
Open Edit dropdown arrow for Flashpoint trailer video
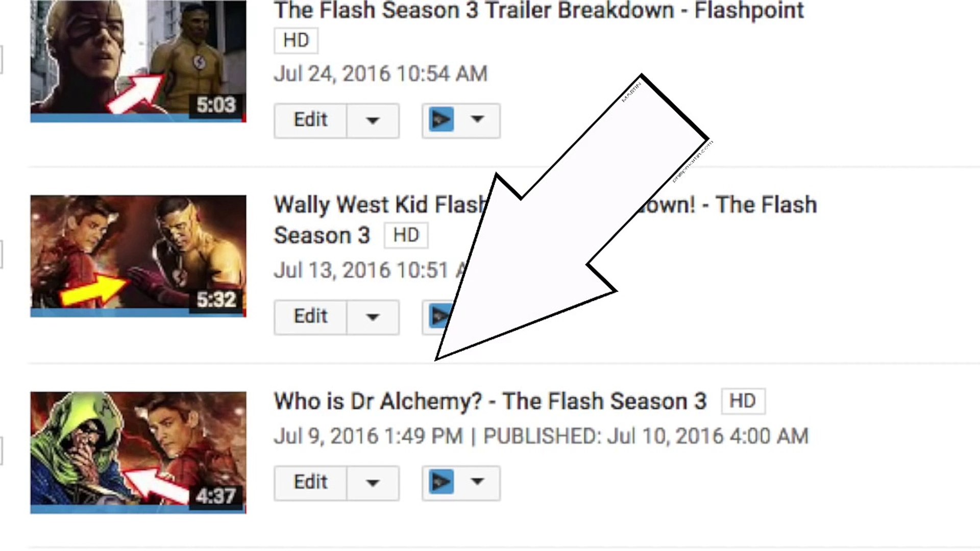(x=373, y=120)
